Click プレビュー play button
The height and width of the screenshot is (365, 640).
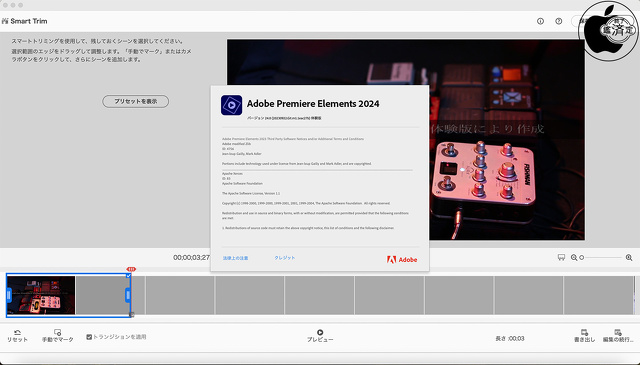click(x=320, y=336)
